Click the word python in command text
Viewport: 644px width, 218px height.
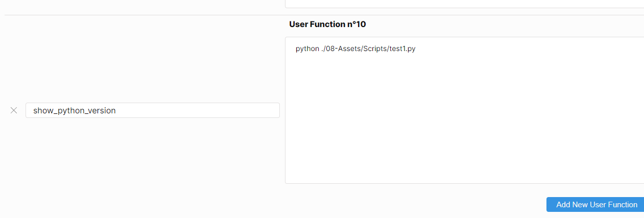[307, 49]
